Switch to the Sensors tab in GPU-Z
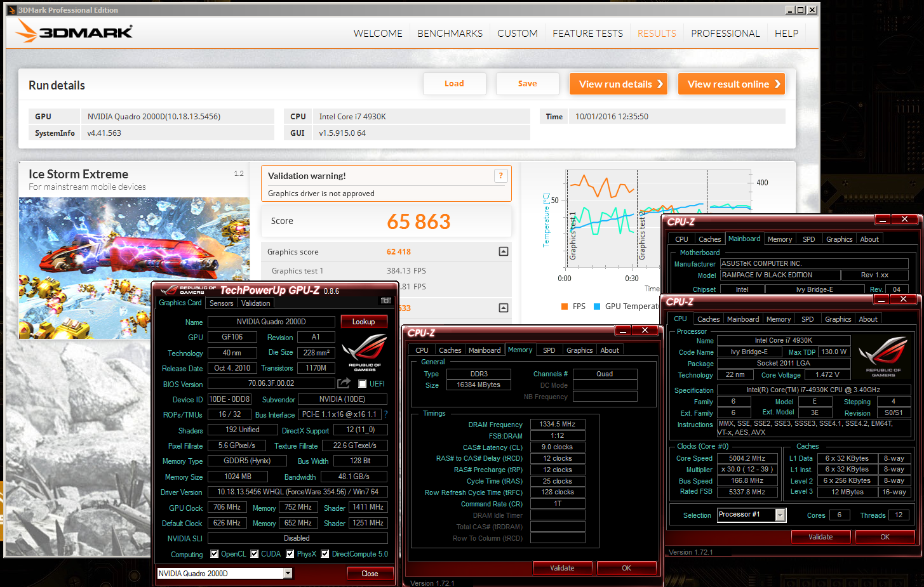 (222, 303)
